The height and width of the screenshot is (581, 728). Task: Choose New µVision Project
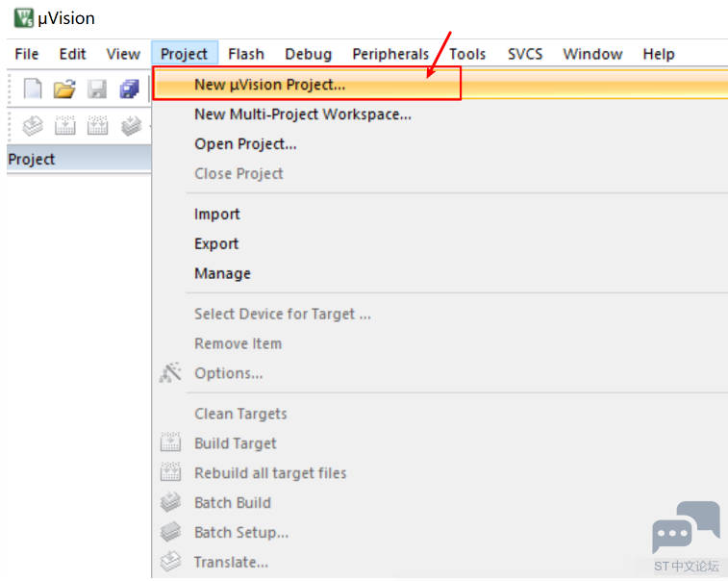(x=440, y=84)
